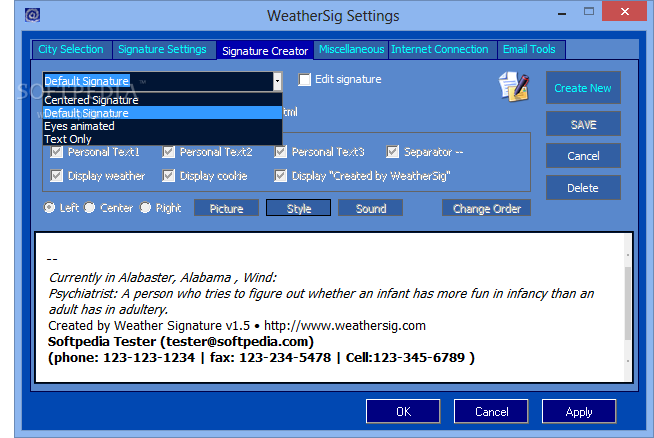The height and width of the screenshot is (438, 654).
Task: Minimize the WeatherSig Settings window
Action: tap(562, 14)
